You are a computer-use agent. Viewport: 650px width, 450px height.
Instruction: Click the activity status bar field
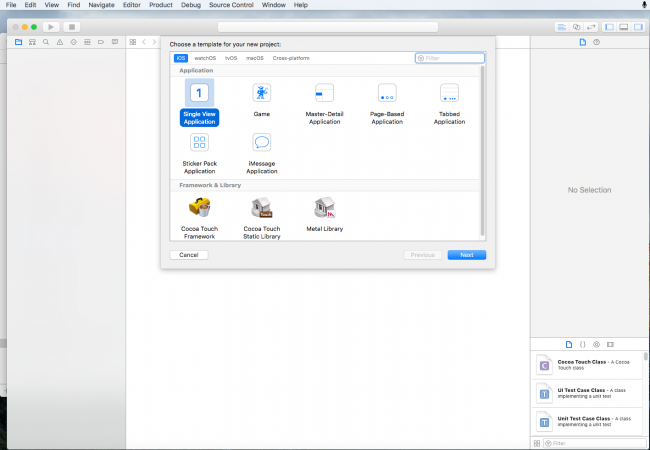[x=328, y=27]
